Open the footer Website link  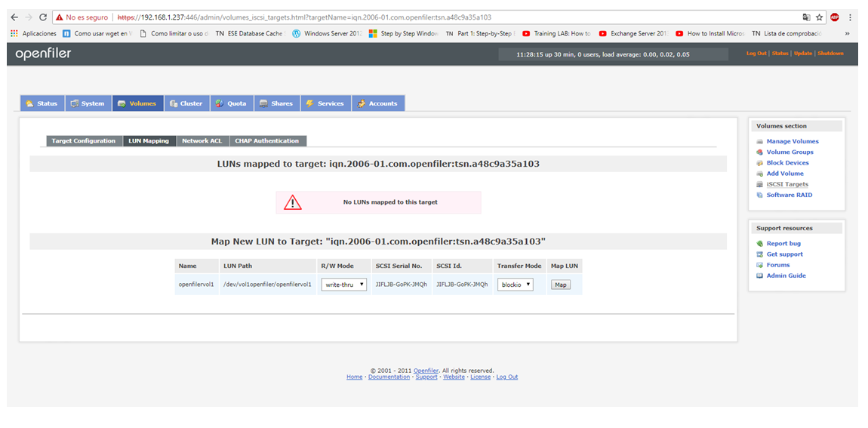pos(454,377)
